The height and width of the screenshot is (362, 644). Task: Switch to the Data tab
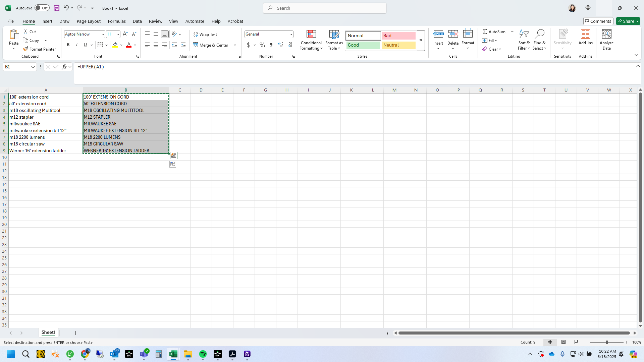point(137,21)
